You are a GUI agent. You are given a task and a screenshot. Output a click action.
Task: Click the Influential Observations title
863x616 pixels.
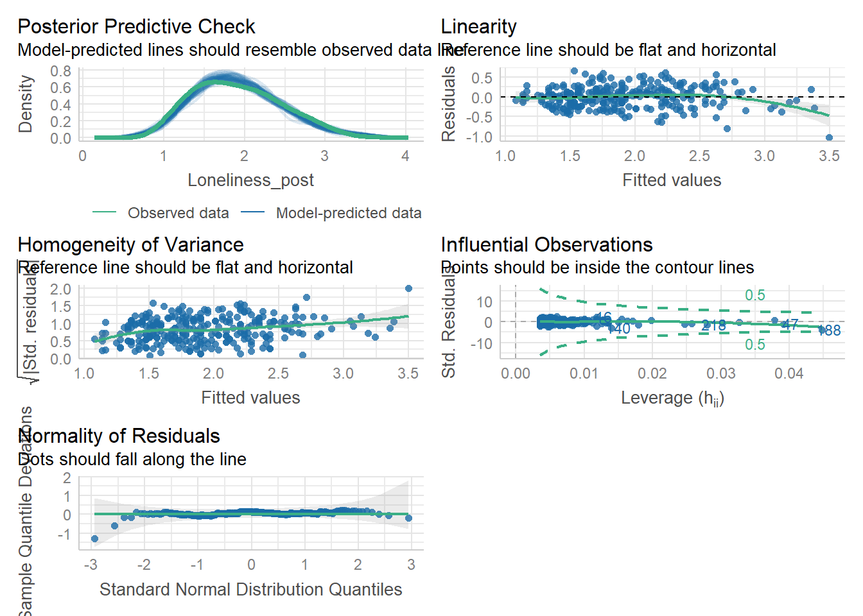[x=546, y=244]
